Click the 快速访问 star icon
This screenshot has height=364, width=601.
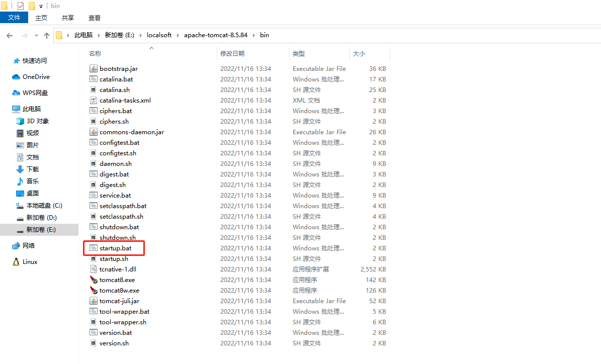click(x=17, y=60)
